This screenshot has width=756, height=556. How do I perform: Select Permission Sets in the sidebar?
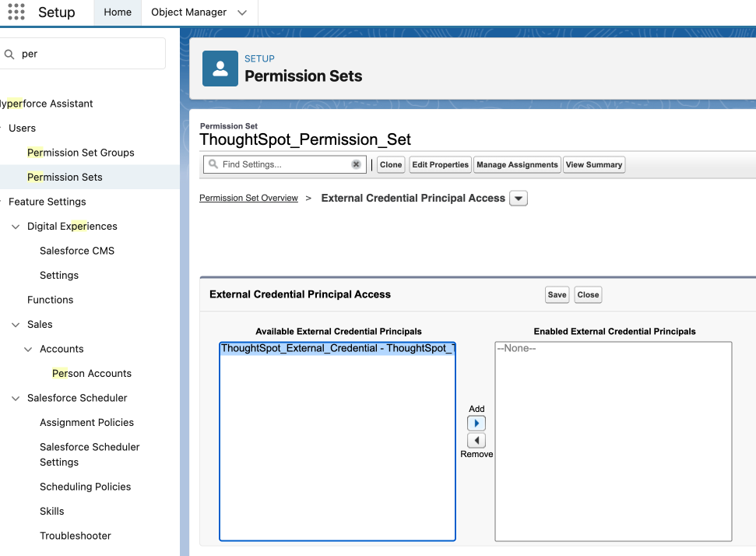[x=65, y=177]
